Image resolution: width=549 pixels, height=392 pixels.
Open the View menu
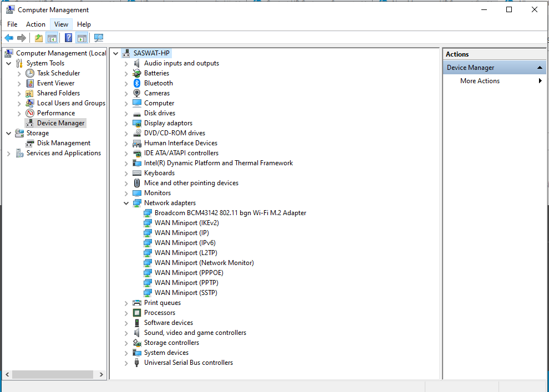point(61,24)
